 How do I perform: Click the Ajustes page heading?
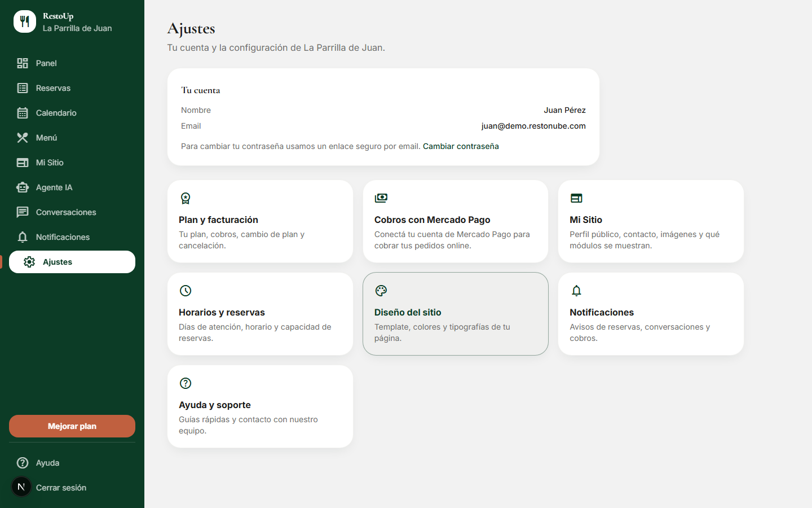[191, 28]
